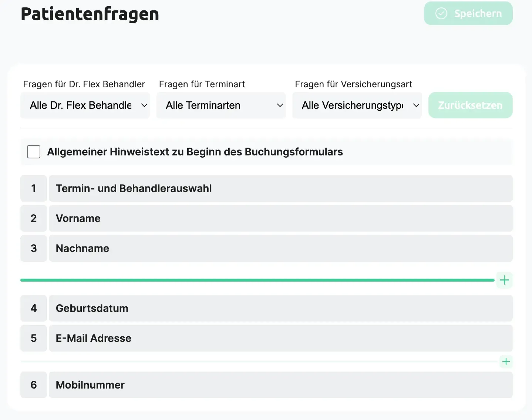Screen dimensions: 532x420
Task: Enable the Allgemeiner Hinweistext checkbox
Action: click(34, 152)
